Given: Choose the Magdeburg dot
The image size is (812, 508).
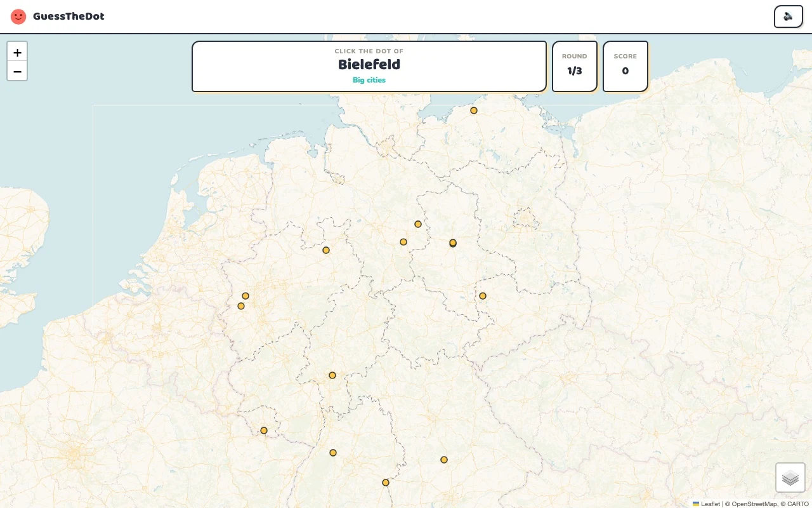Looking at the screenshot, I should tap(453, 243).
